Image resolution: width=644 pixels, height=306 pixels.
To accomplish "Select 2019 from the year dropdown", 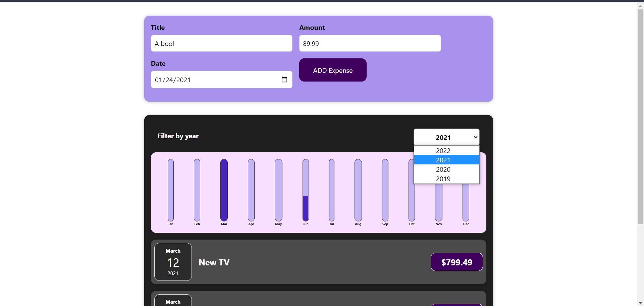I will coord(443,179).
